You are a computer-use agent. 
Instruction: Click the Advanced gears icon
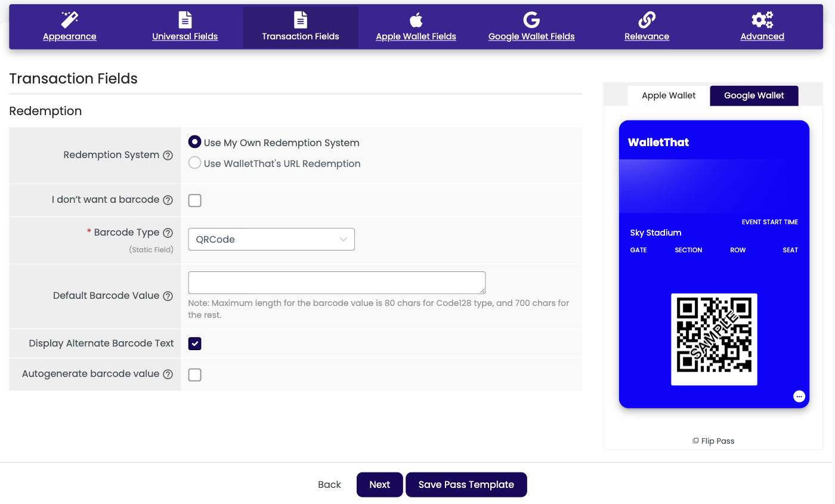pyautogui.click(x=762, y=20)
